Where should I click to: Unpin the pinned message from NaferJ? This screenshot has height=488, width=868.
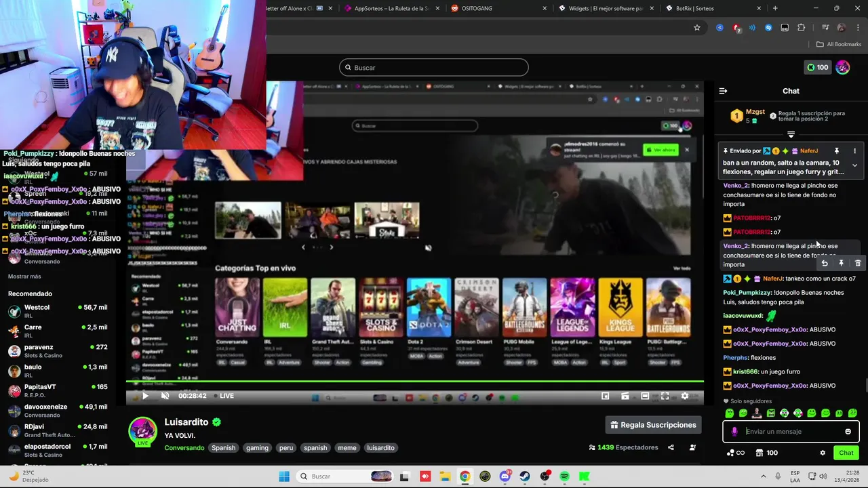(x=837, y=150)
